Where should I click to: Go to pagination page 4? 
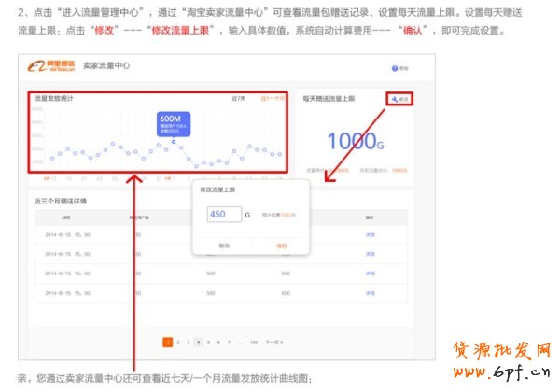[198, 343]
